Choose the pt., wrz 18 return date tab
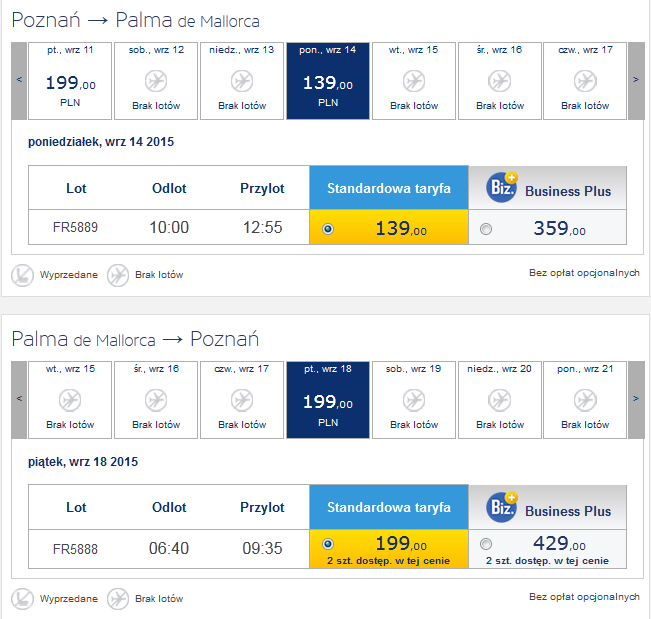Screen dimensions: 651x619 click(x=328, y=400)
